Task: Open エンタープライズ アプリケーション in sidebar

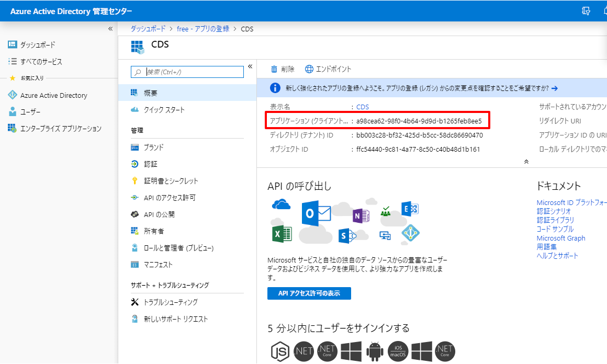Action: coord(54,129)
